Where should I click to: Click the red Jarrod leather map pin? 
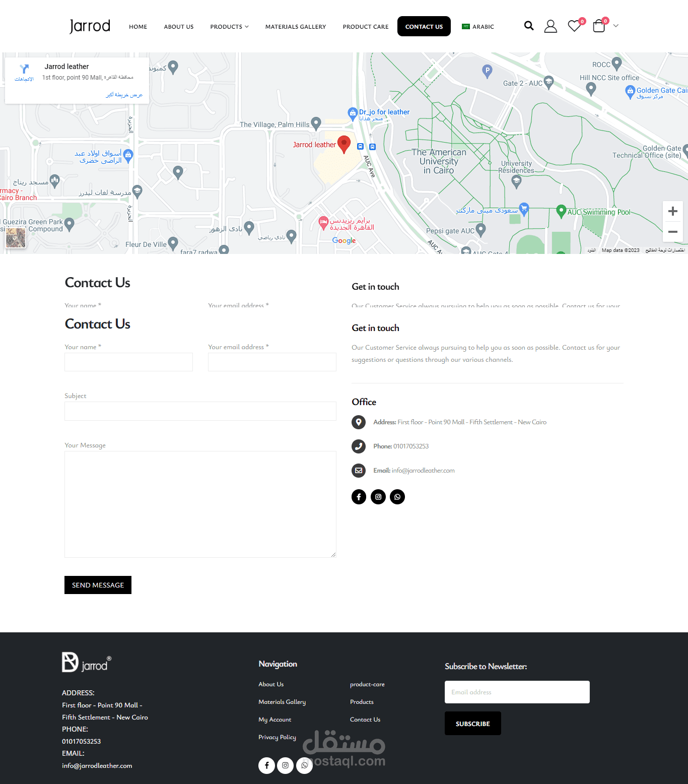(344, 144)
